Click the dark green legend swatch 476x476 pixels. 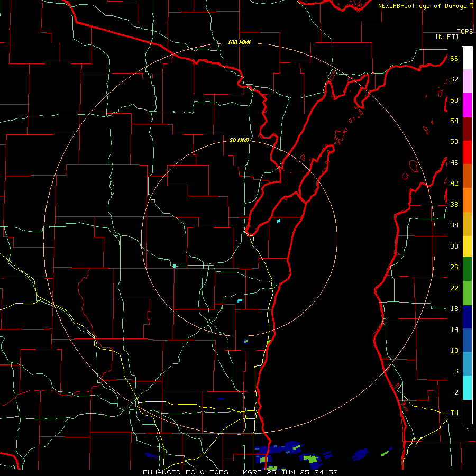point(467,269)
